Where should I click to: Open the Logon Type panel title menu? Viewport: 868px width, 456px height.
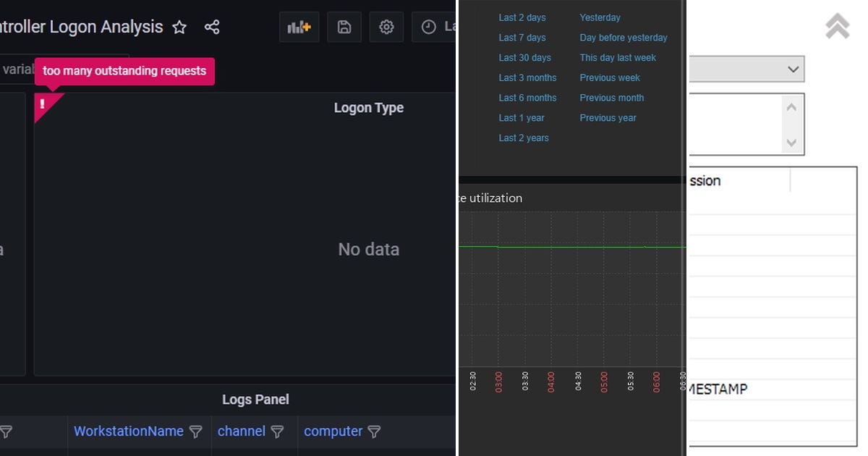click(368, 107)
